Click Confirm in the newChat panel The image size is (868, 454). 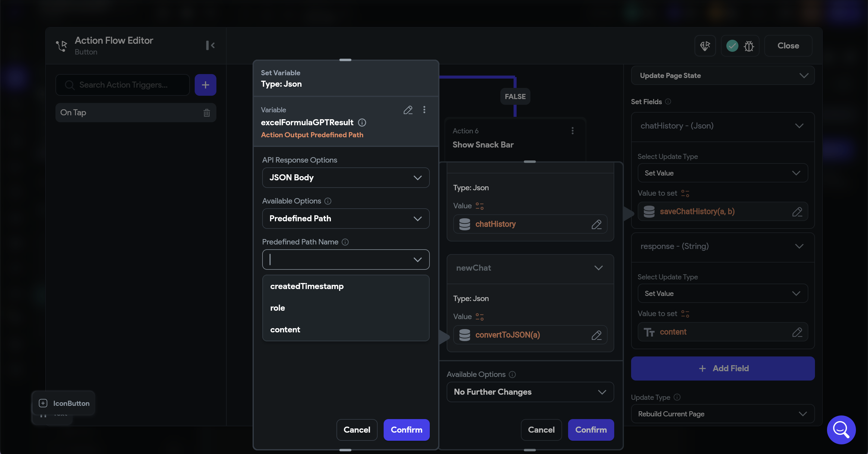(591, 430)
